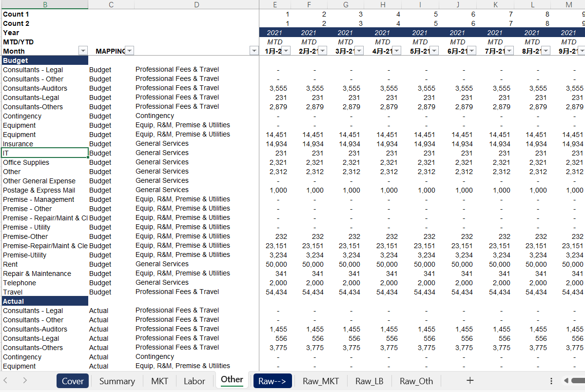Image resolution: width=585 pixels, height=392 pixels.
Task: Select the Budget section header cell
Action: click(x=45, y=60)
